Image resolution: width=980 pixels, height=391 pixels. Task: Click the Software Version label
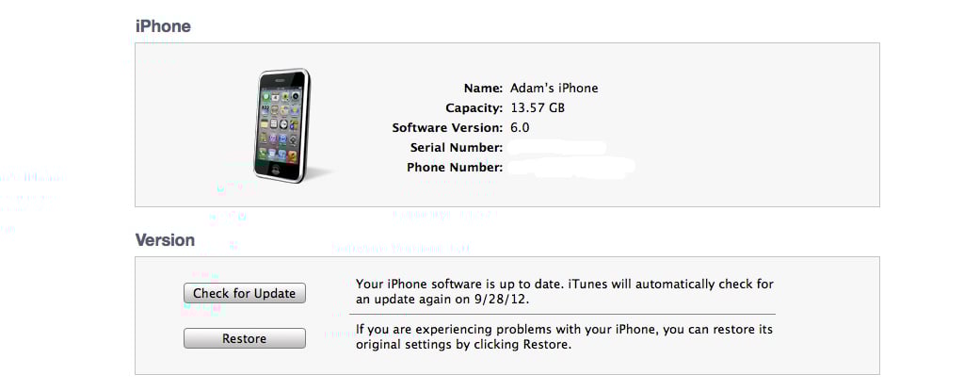[447, 127]
